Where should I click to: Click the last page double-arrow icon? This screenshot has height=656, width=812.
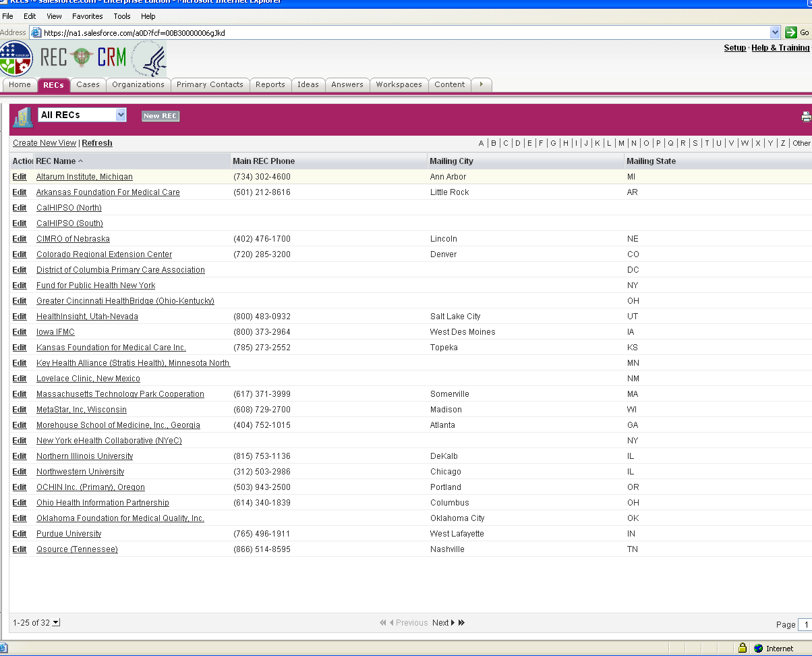462,623
